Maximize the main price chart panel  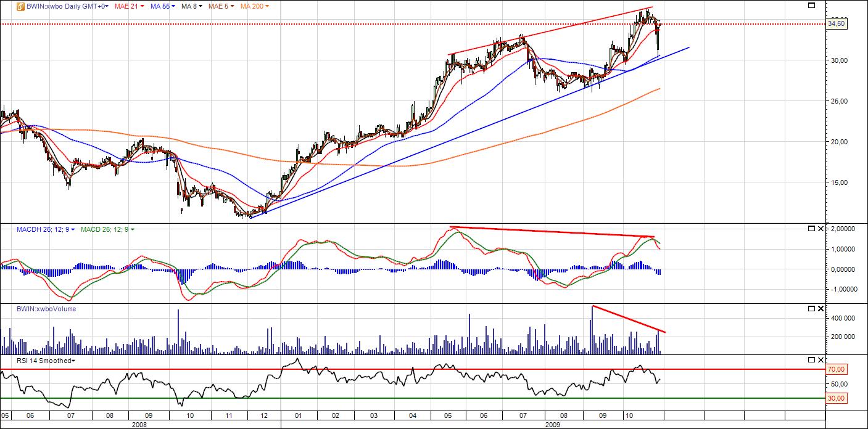click(x=812, y=6)
